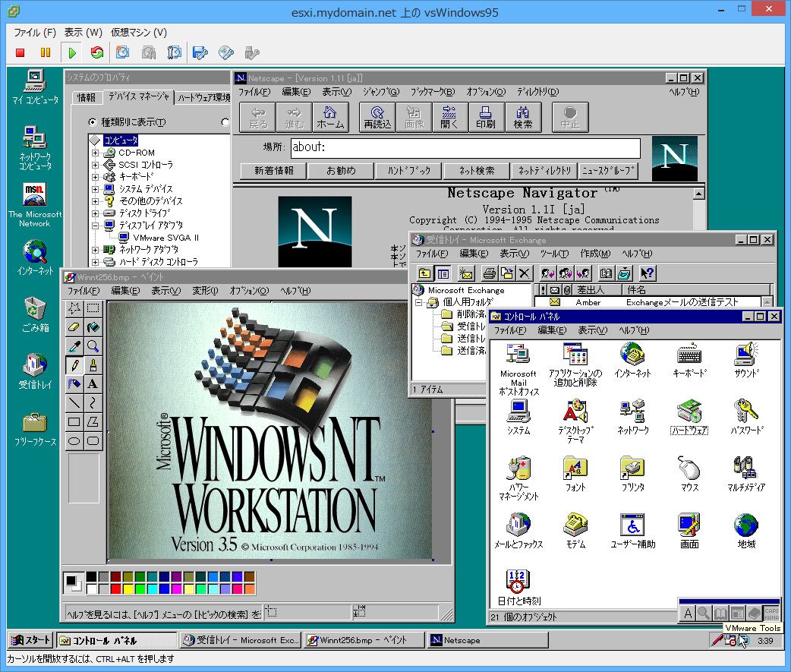The height and width of the screenshot is (672, 791).
Task: Select the Pencil tool in Paint
Action: 74,364
